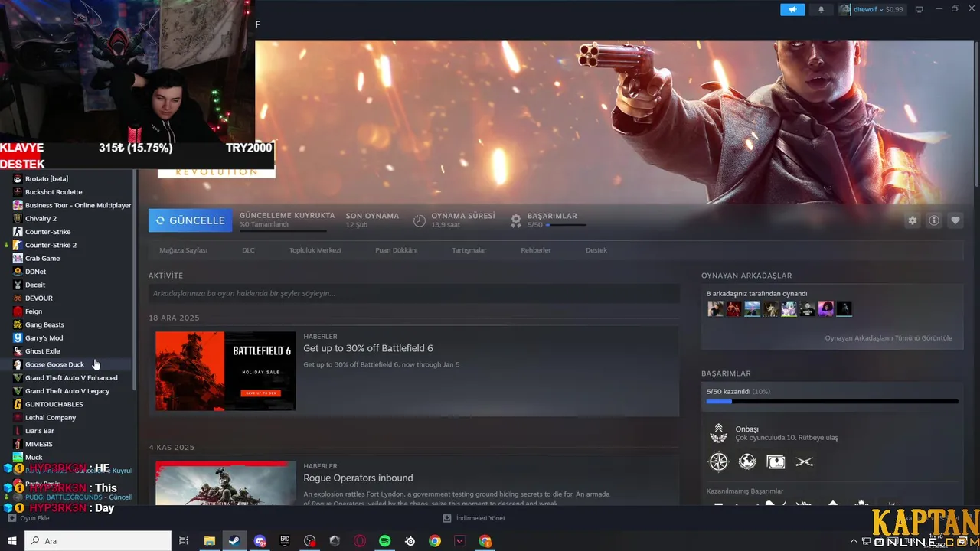Open Mağaza Sayfası tab
This screenshot has height=551, width=980.
pyautogui.click(x=183, y=250)
